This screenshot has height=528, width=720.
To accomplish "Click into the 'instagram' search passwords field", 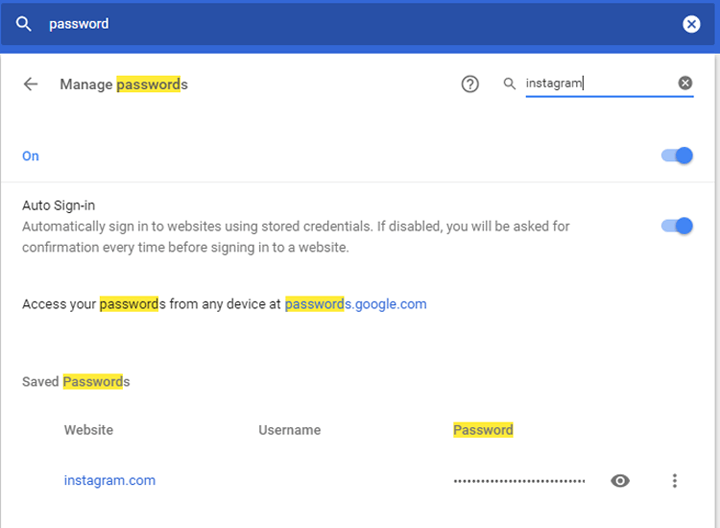I will (x=601, y=84).
